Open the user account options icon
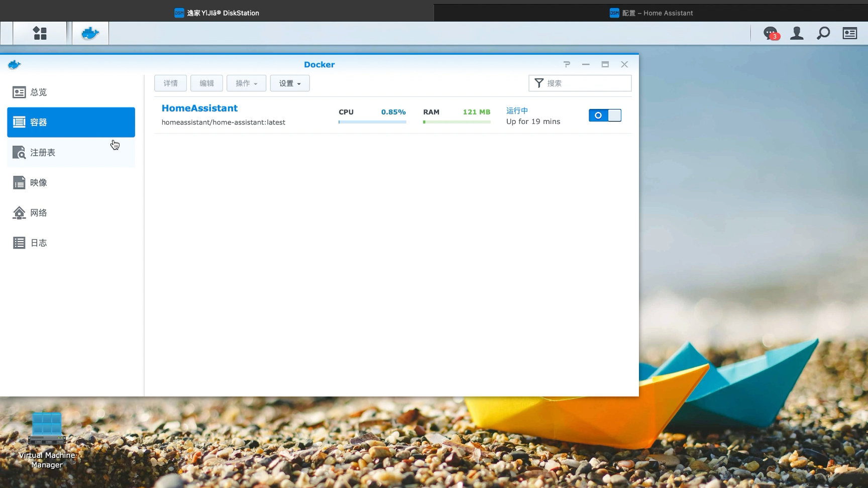The height and width of the screenshot is (488, 868). tap(797, 33)
